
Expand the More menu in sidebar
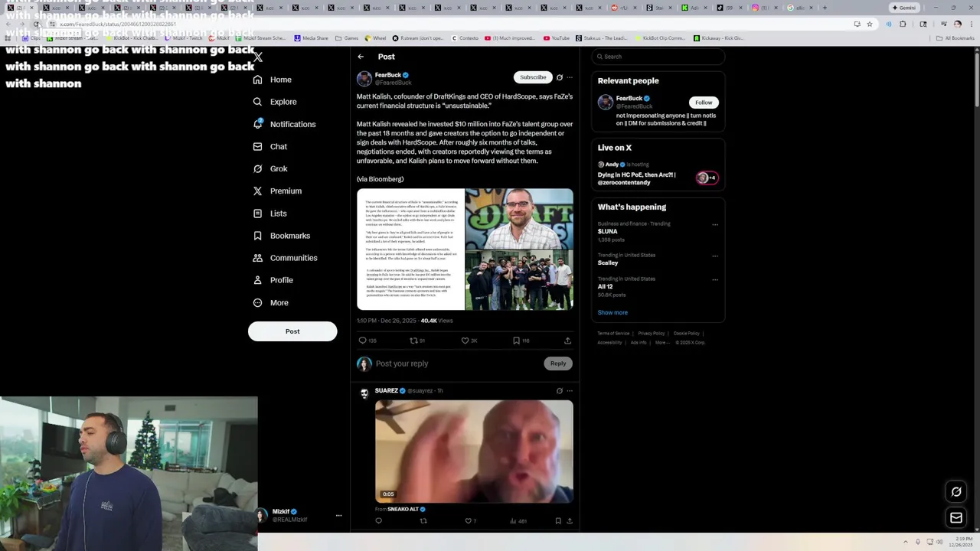pos(271,302)
